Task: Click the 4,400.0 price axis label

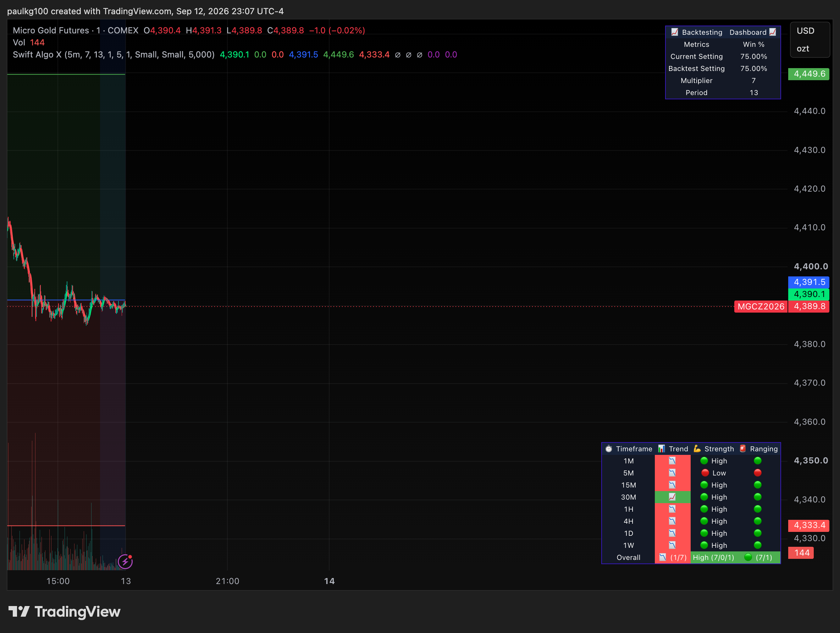Action: point(811,266)
